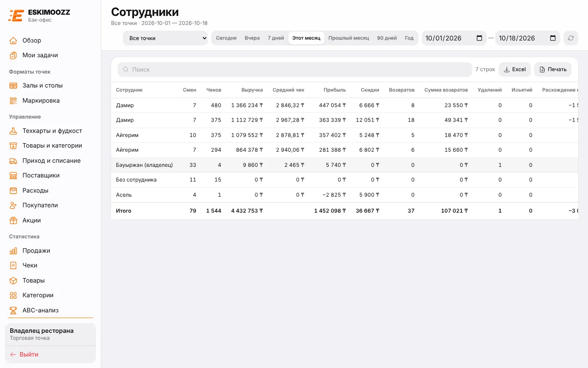
Task: Sort by the Средний чек column header
Action: (288, 90)
